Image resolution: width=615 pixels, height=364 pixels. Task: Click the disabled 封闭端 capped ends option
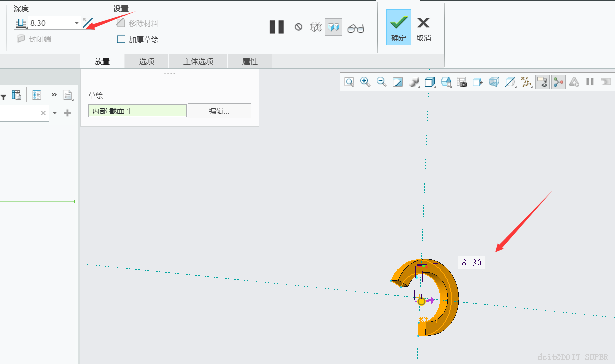(x=34, y=39)
